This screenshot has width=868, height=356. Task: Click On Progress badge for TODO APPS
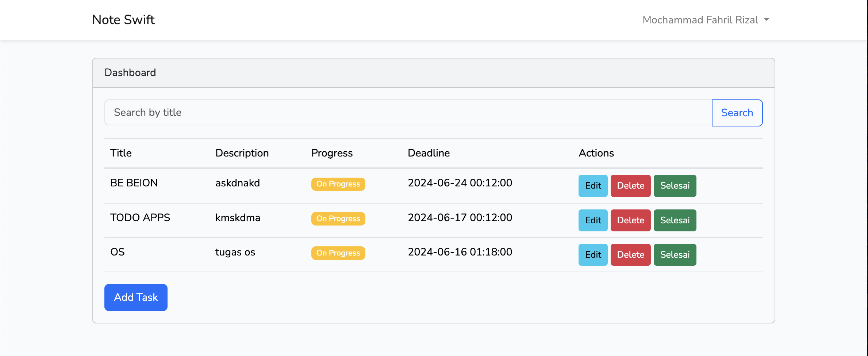[x=338, y=219]
